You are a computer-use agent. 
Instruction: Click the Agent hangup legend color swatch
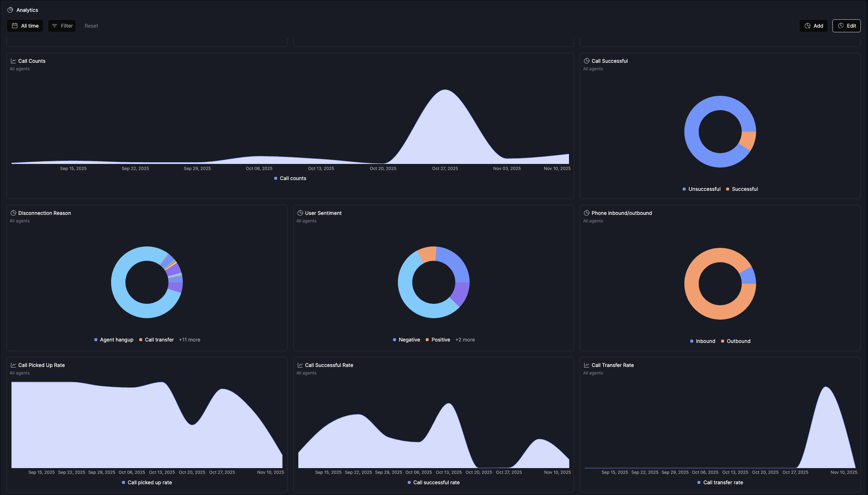tap(96, 340)
